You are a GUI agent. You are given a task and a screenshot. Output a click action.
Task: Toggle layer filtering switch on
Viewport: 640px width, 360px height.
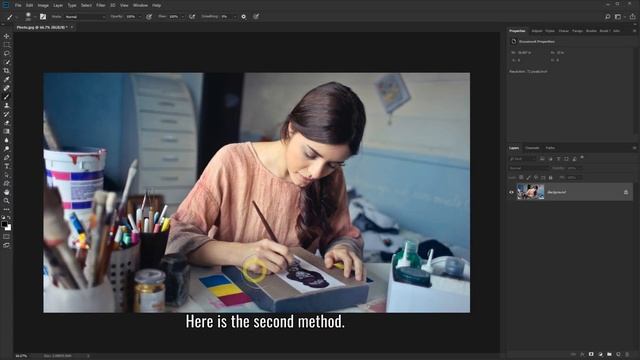[582, 158]
